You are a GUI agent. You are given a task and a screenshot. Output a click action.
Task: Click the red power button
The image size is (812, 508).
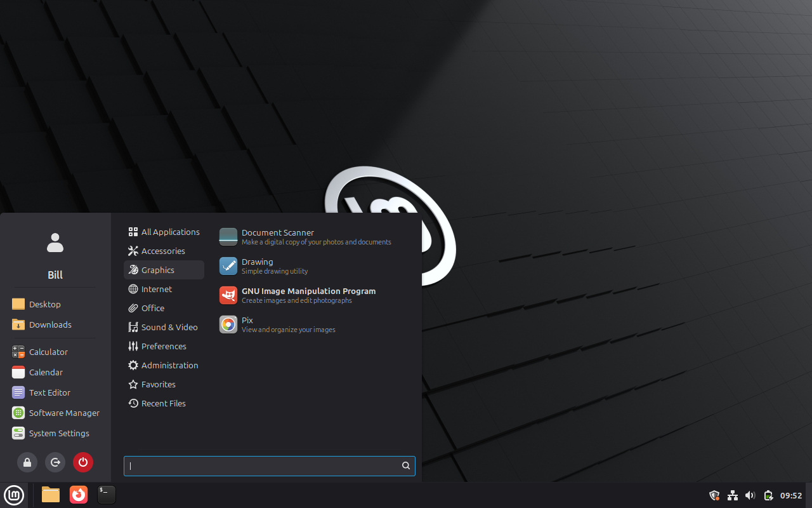[x=83, y=462]
